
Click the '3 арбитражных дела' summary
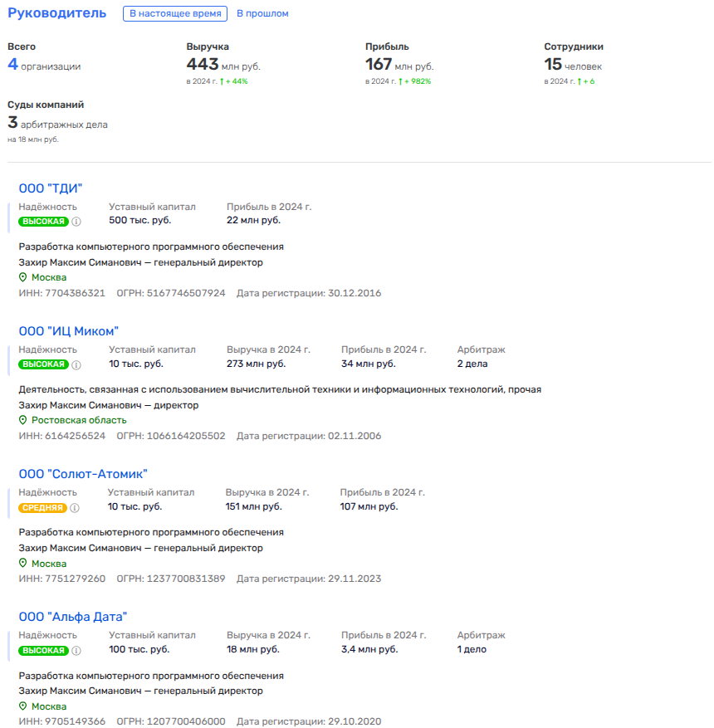[57, 124]
